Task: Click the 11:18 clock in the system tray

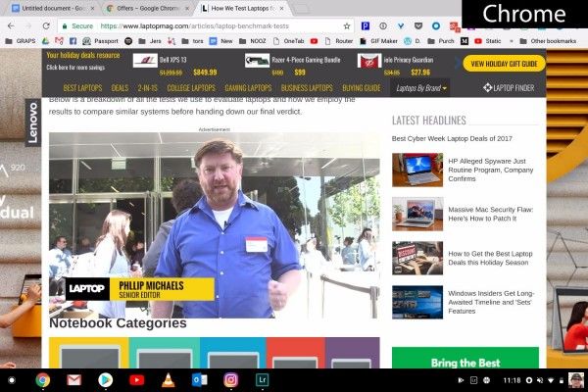Action: coord(512,380)
